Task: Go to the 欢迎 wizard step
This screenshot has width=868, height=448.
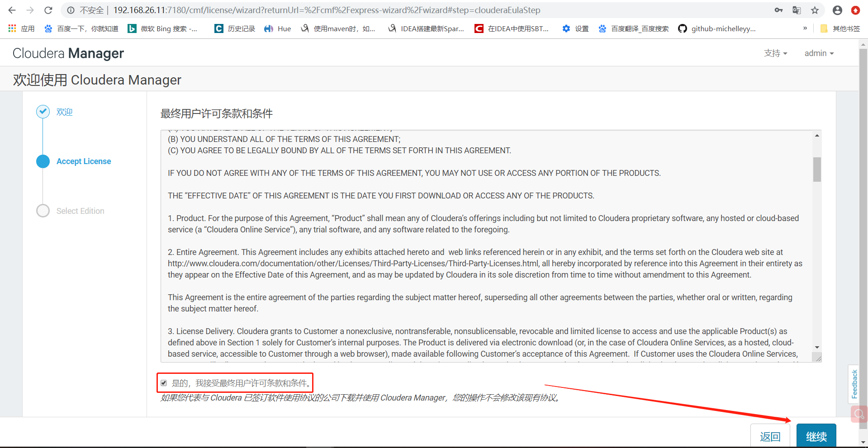Action: pos(64,112)
